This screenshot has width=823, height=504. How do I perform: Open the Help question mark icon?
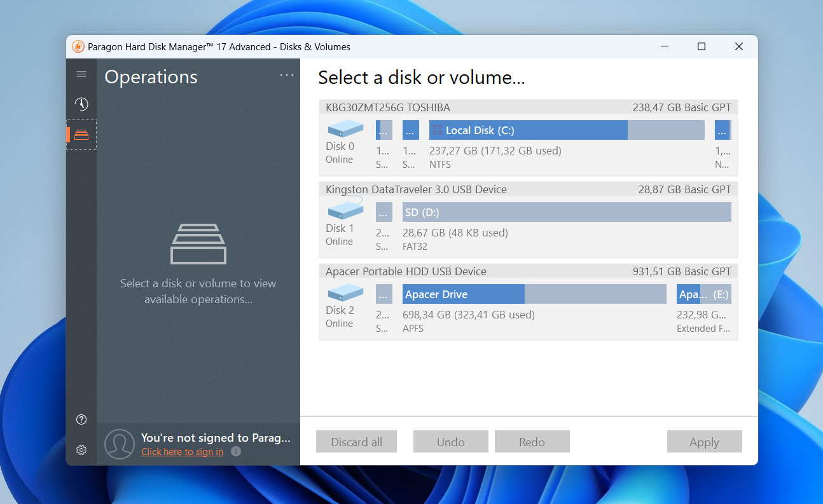click(x=81, y=419)
